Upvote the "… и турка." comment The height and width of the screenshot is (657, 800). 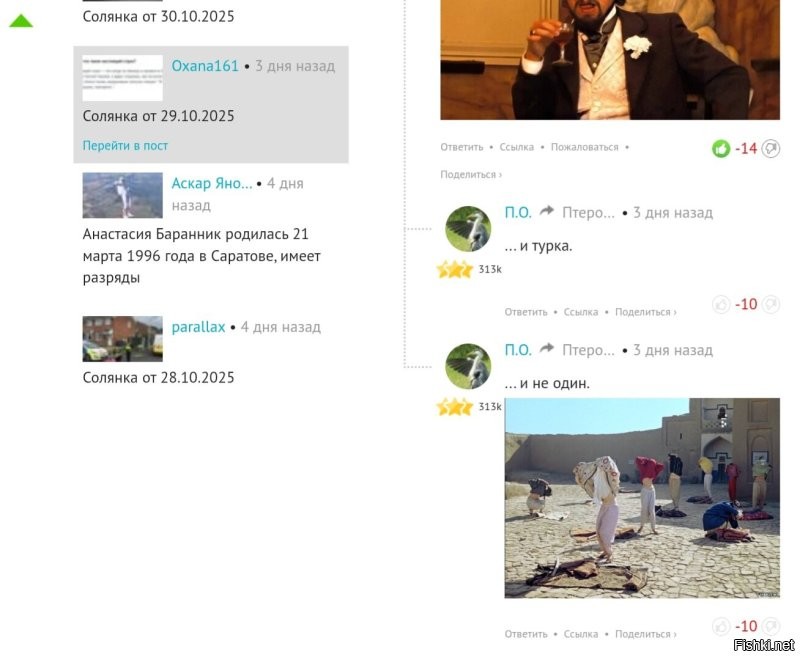[x=721, y=305]
